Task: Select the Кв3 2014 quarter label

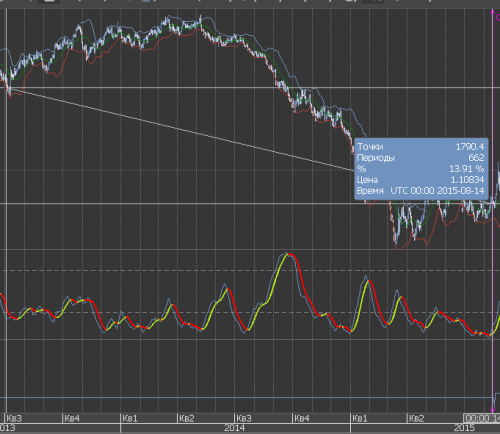Action: (244, 418)
